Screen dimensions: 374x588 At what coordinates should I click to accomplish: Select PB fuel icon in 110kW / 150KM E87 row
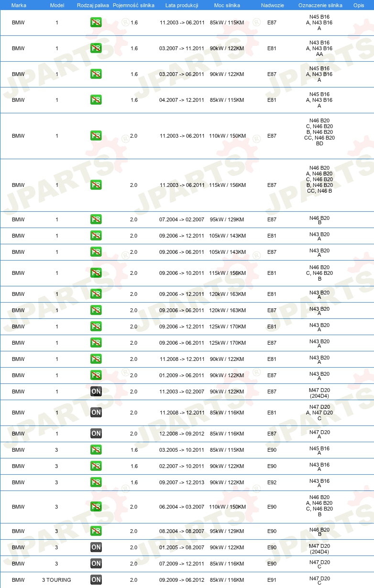[96, 136]
